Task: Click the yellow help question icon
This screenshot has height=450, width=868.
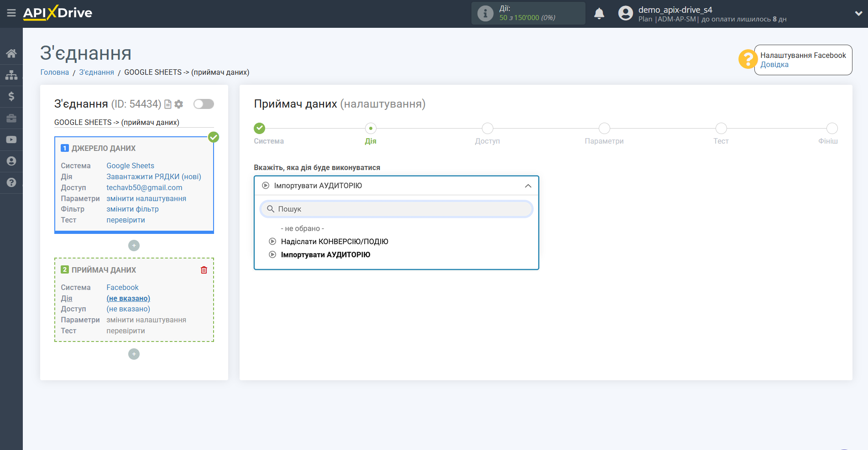Action: click(x=748, y=59)
